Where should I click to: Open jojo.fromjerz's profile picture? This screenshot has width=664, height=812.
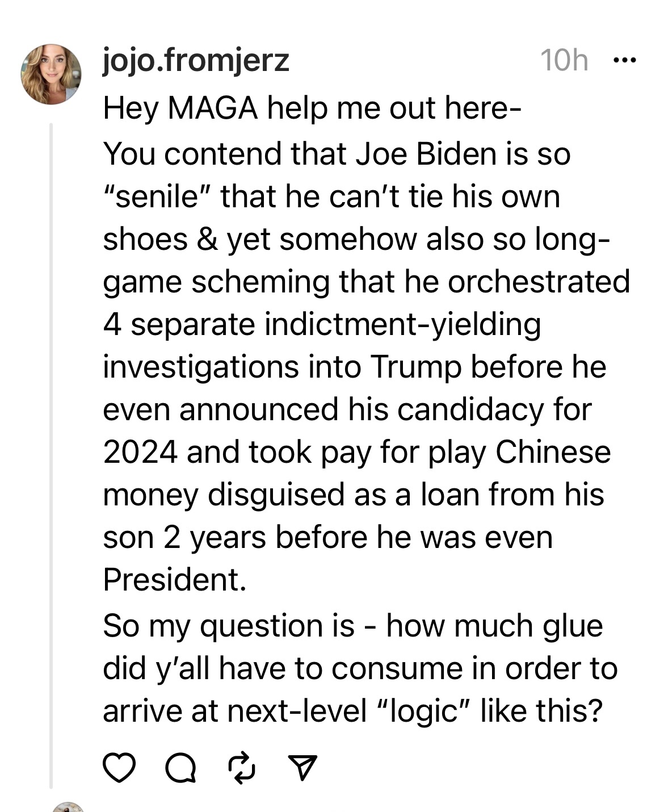(x=51, y=74)
